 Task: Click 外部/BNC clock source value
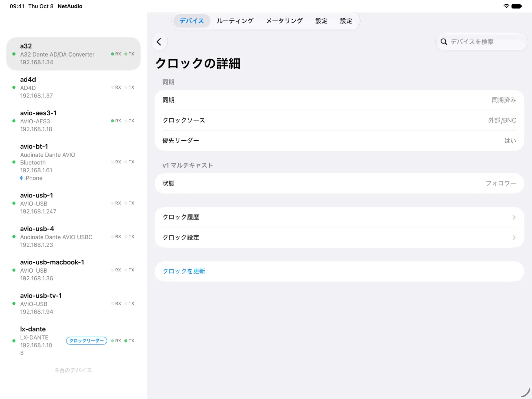(x=502, y=120)
